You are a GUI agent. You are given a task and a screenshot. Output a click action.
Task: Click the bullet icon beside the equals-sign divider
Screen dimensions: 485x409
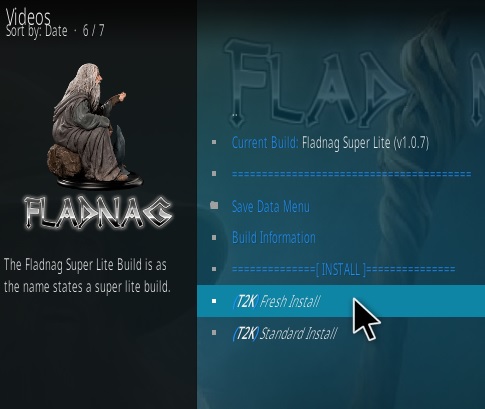[214, 174]
